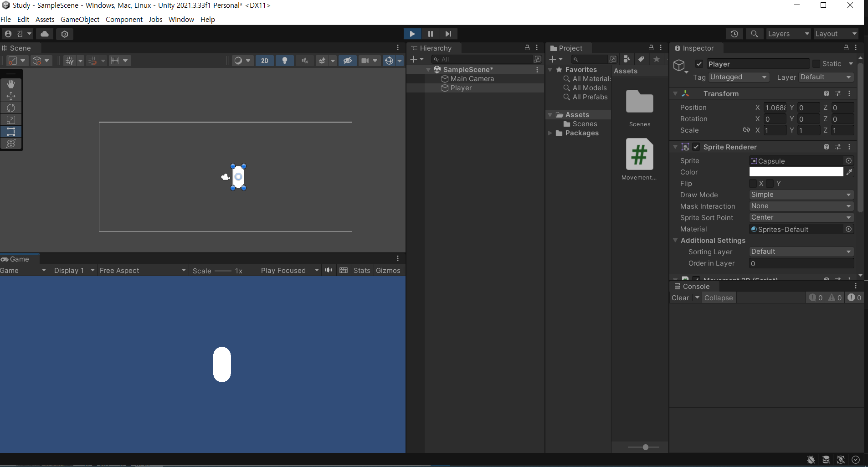Open the undo history icon
The image size is (868, 467).
(734, 34)
